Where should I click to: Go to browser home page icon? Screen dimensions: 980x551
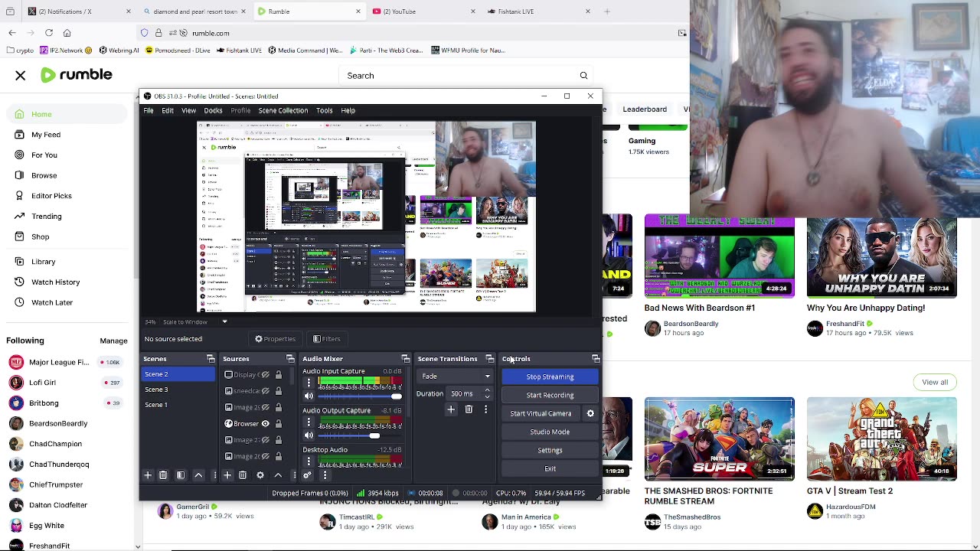pos(67,33)
